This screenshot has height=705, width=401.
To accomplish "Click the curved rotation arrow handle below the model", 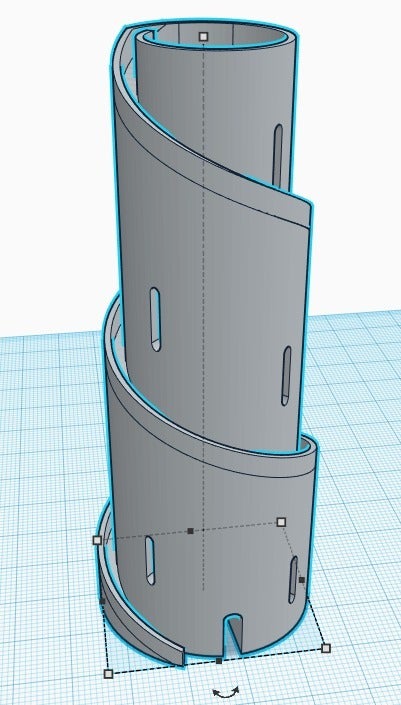I will 226,691.
